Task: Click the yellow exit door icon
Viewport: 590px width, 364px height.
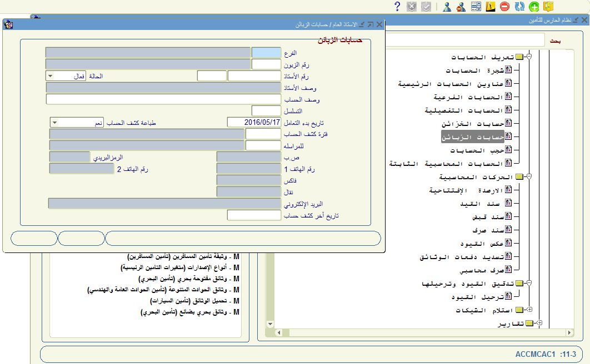Action: pyautogui.click(x=549, y=7)
